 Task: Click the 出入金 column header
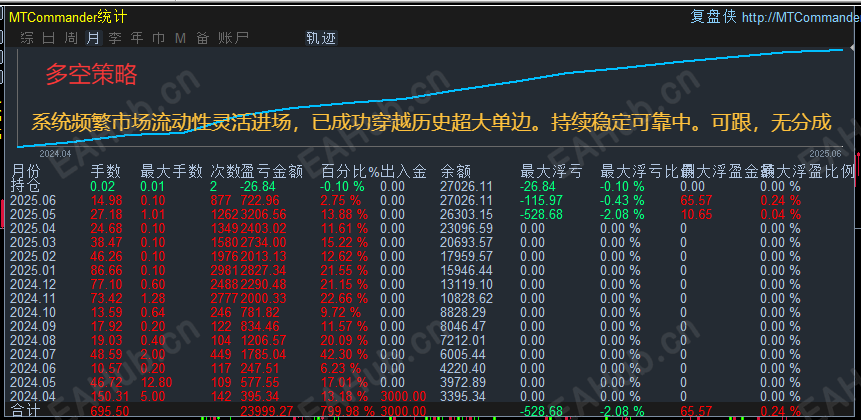(403, 172)
